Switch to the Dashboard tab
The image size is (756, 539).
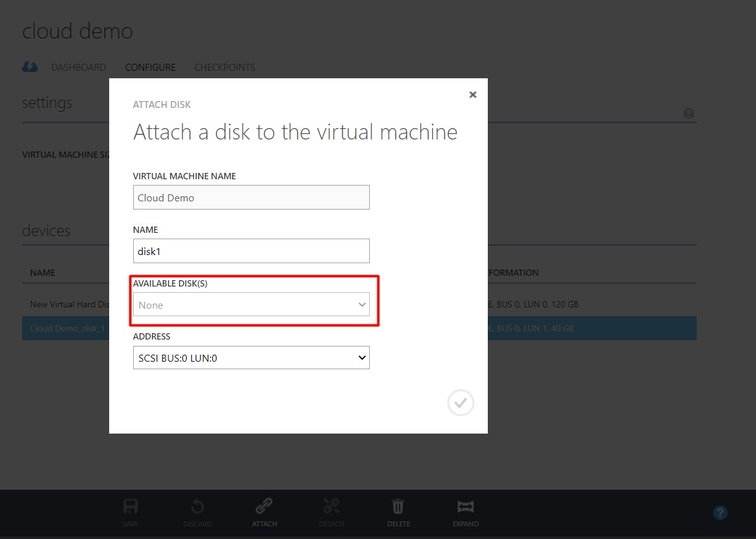(78, 67)
